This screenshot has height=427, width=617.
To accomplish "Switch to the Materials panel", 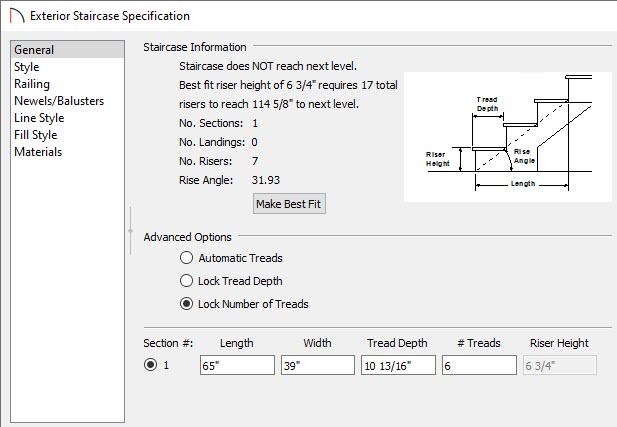I will 68,152.
